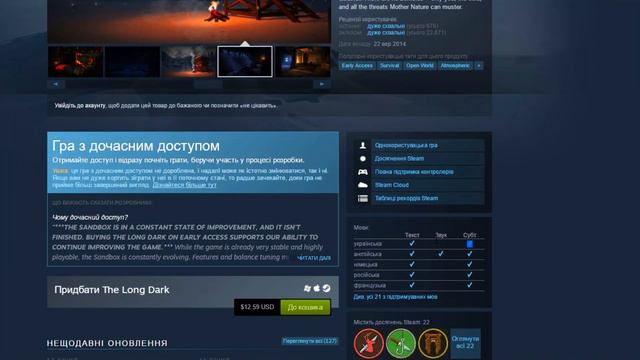Click English text support checkmark
The image size is (640, 360).
click(x=412, y=254)
